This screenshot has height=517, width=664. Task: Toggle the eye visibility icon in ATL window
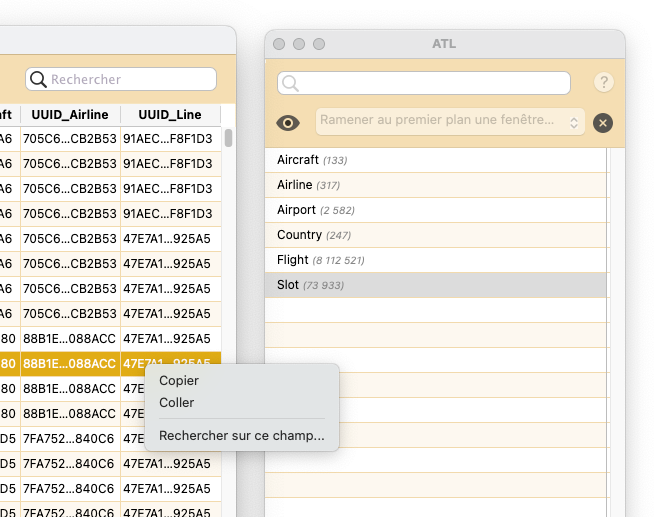click(288, 123)
